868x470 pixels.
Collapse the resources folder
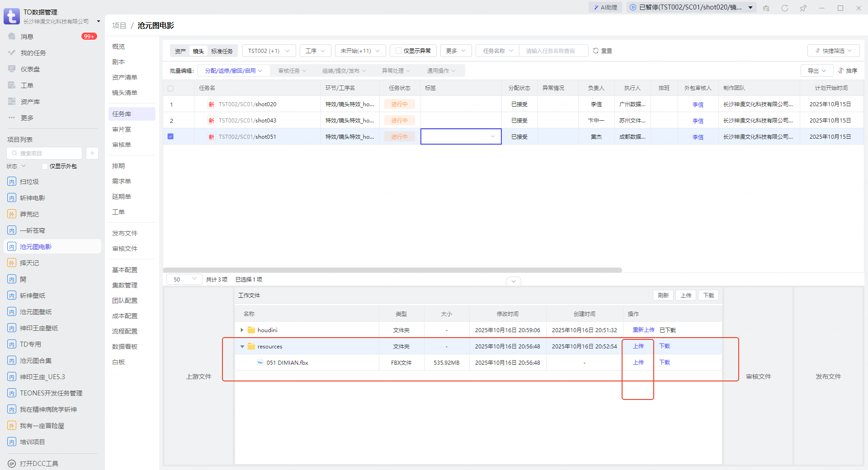point(242,347)
